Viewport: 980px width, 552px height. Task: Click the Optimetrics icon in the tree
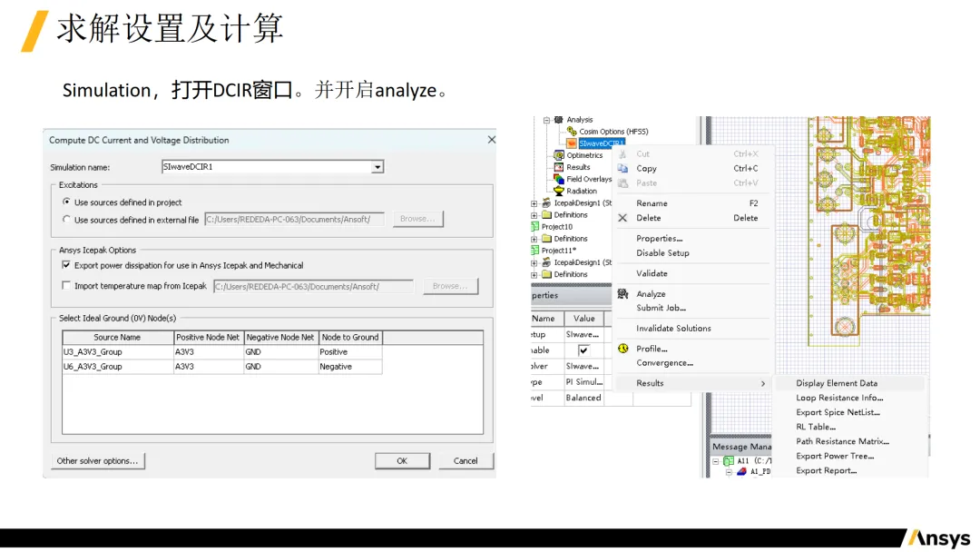pos(559,155)
